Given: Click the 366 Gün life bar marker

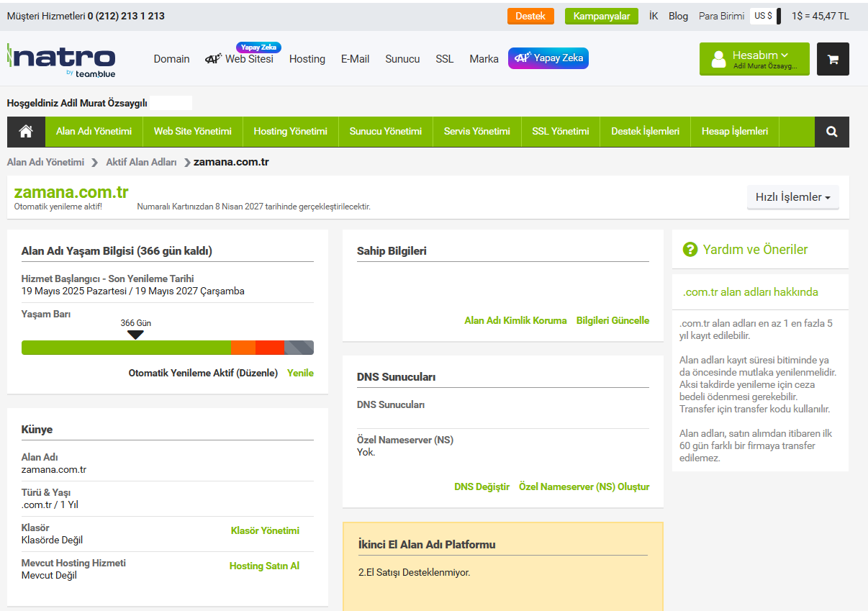Looking at the screenshot, I should click(135, 334).
